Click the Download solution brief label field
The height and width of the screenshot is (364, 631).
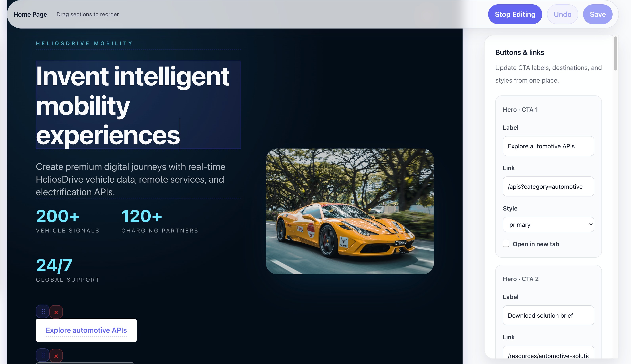coord(548,315)
